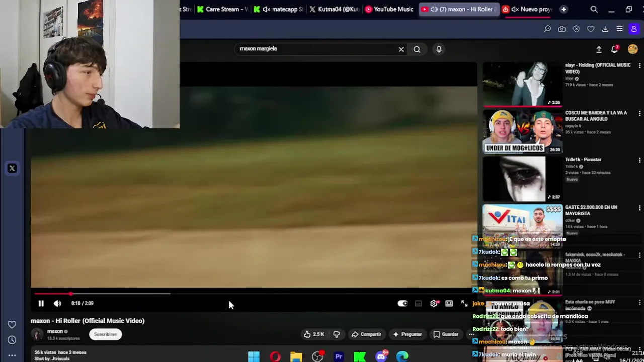Switch to theater mode in player

coord(449,303)
